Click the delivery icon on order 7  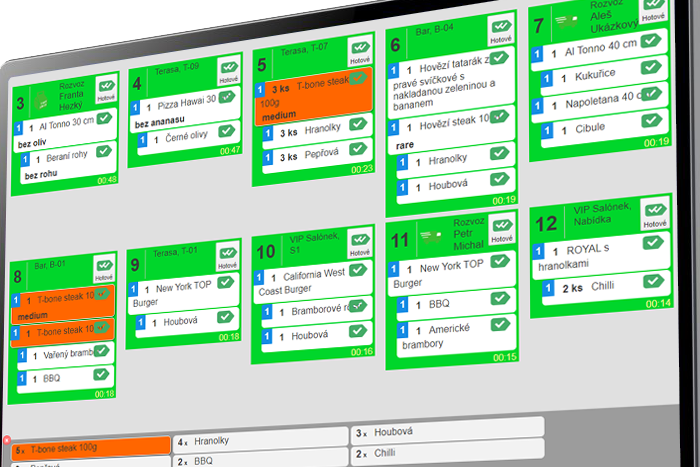click(570, 19)
